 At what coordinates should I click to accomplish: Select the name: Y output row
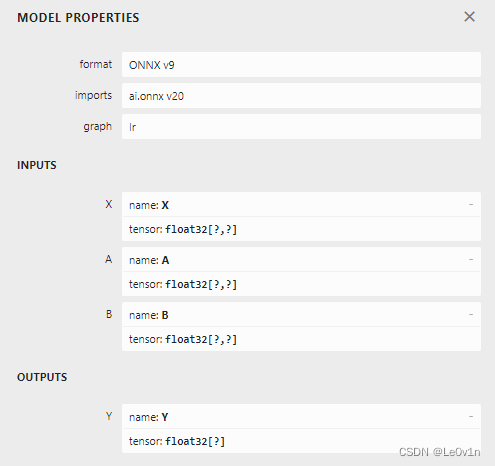click(301, 416)
